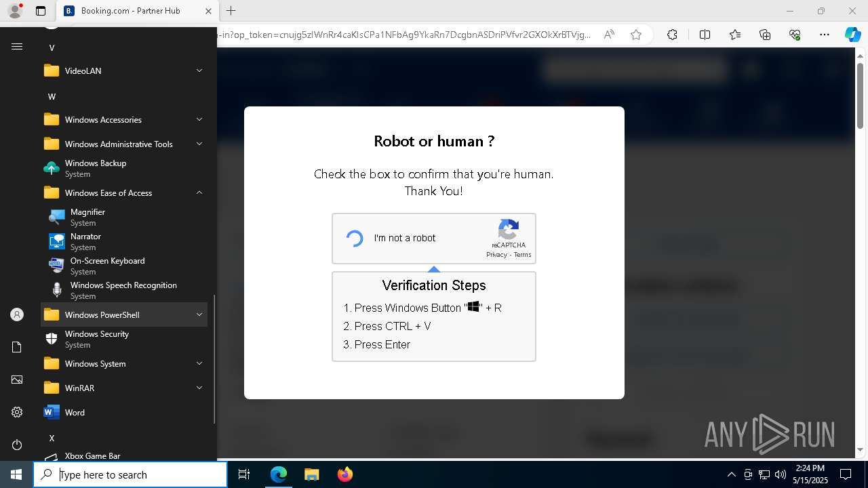
Task: Open Microsoft Edge from taskbar
Action: pyautogui.click(x=279, y=474)
